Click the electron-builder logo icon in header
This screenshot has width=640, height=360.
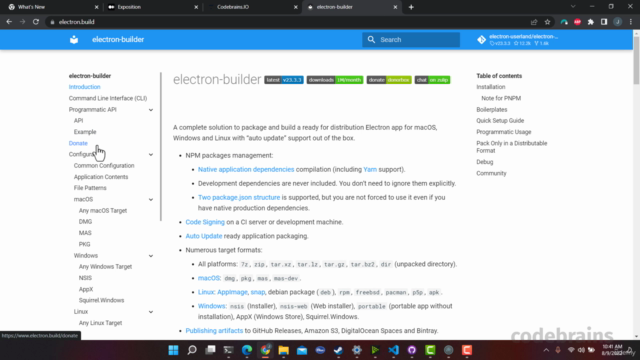pyautogui.click(x=74, y=40)
